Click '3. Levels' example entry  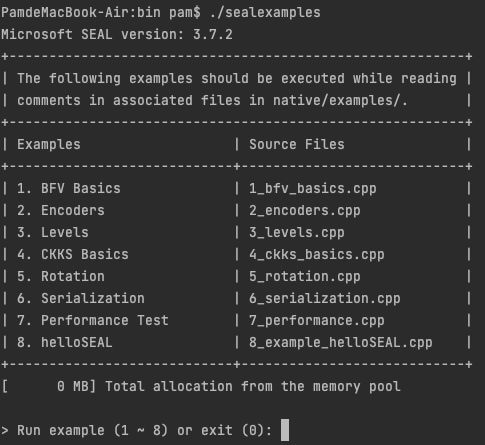pyautogui.click(x=53, y=233)
